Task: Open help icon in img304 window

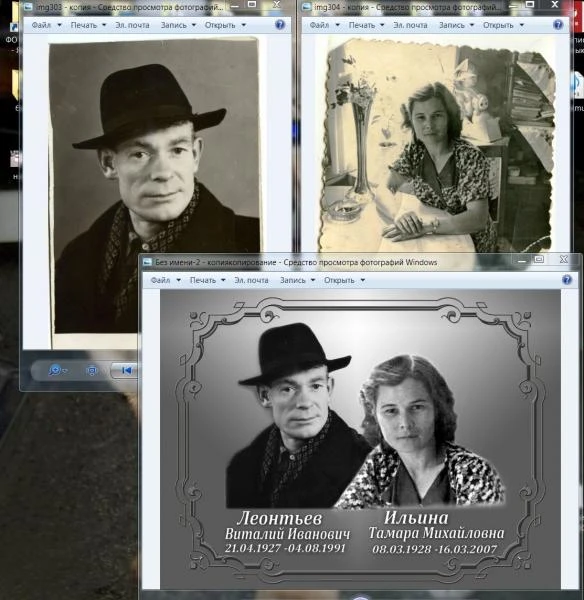Action: 558,24
